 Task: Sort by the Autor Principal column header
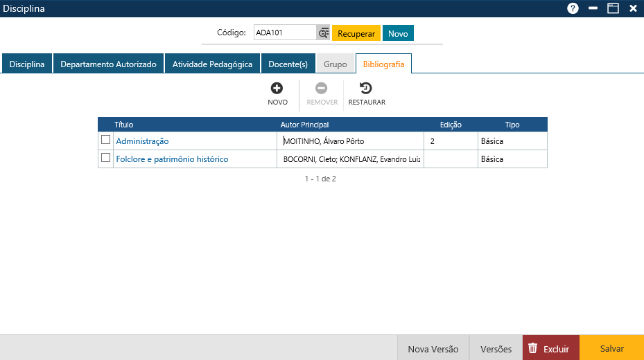coord(304,125)
